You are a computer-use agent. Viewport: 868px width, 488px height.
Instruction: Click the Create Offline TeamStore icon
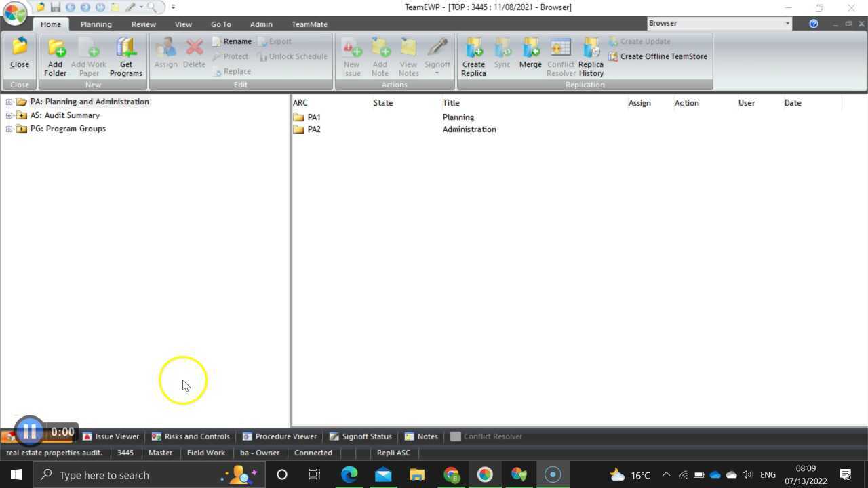click(x=658, y=56)
